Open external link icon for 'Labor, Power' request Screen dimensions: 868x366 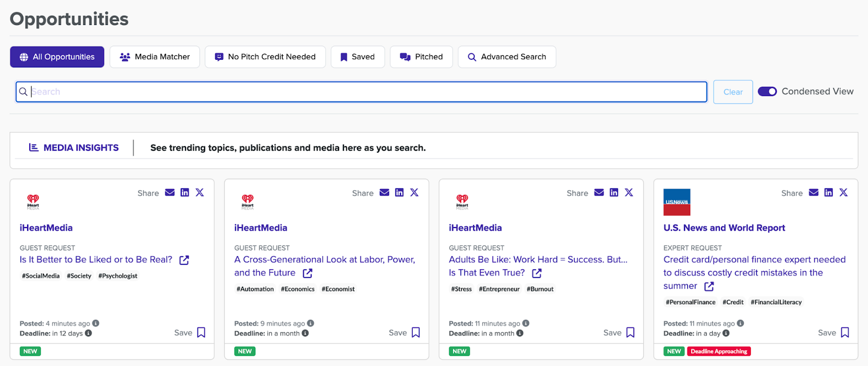pos(308,273)
